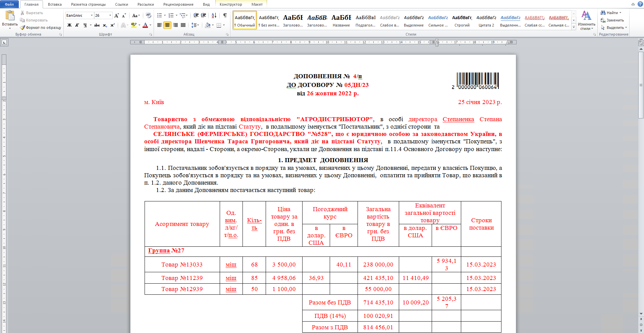Viewport: 644px width, 333px height.
Task: Toggle paragraph marks (¶) display
Action: tap(225, 15)
